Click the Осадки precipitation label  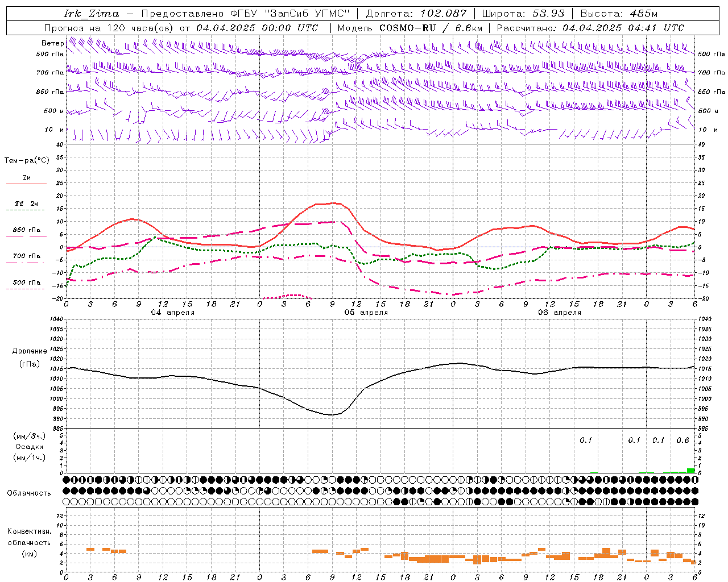pyautogui.click(x=29, y=447)
